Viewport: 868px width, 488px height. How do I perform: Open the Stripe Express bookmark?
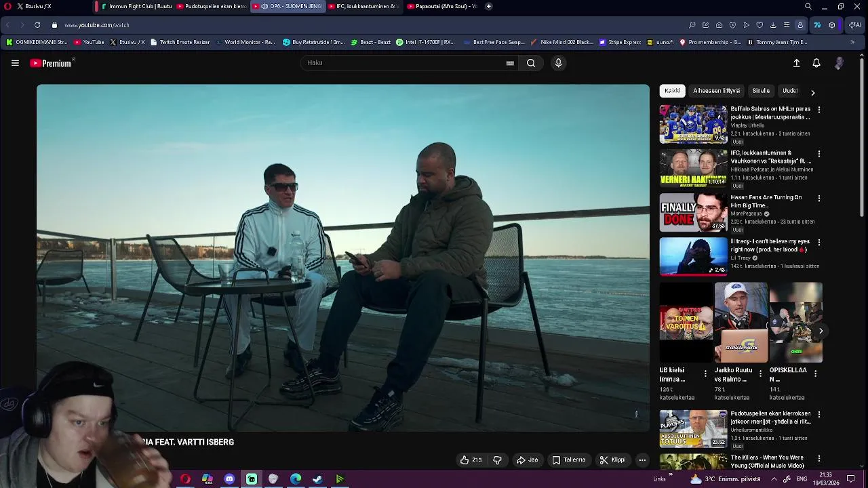point(620,42)
